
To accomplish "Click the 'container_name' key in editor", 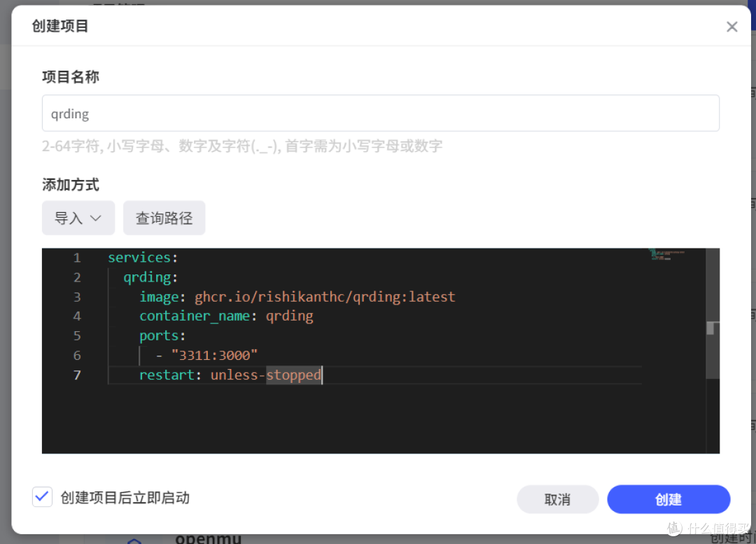I will [x=195, y=316].
